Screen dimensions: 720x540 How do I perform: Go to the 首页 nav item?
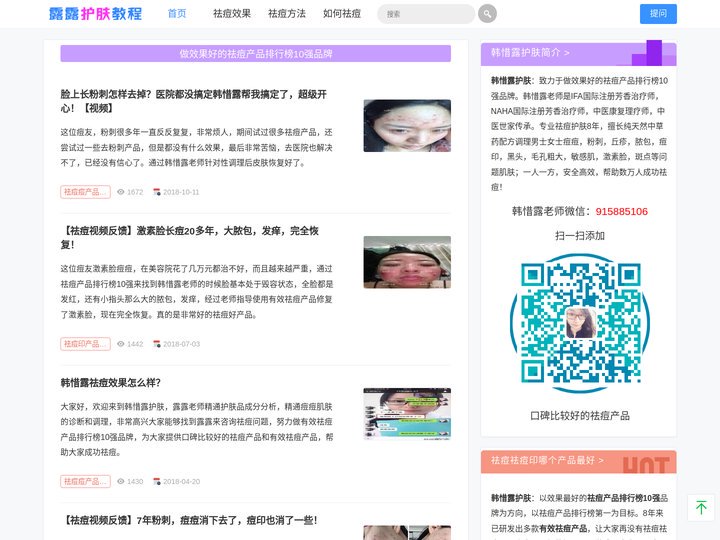tap(177, 14)
